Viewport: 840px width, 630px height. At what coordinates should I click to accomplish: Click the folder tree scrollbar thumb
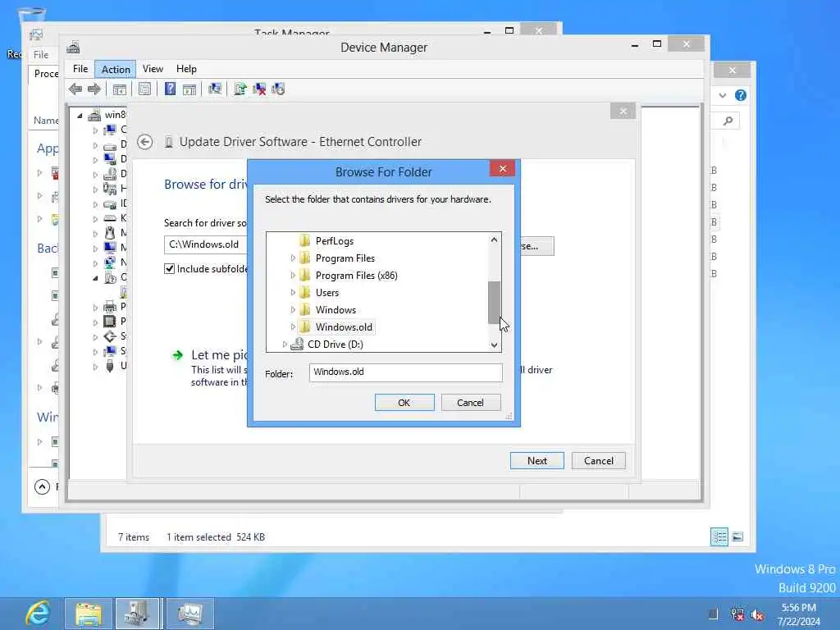click(494, 303)
